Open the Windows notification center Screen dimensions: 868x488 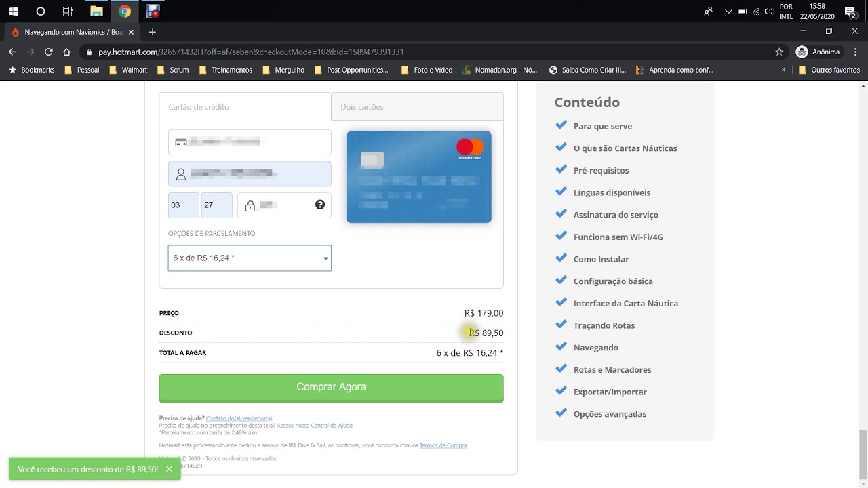(850, 12)
